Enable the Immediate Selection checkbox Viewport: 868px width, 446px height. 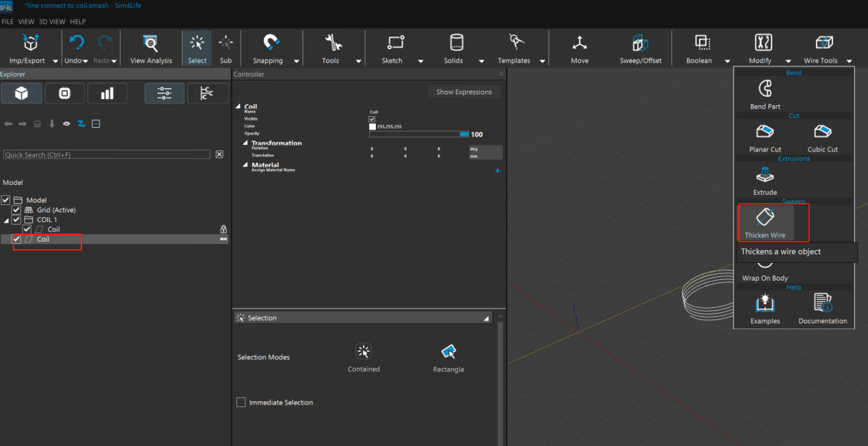coord(241,402)
